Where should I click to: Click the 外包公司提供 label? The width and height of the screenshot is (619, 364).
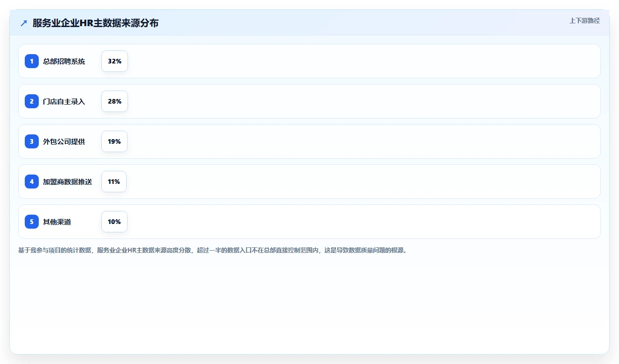(64, 141)
